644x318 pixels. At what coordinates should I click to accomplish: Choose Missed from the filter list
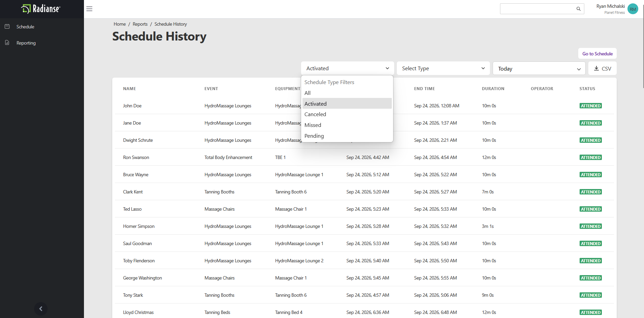pos(347,125)
